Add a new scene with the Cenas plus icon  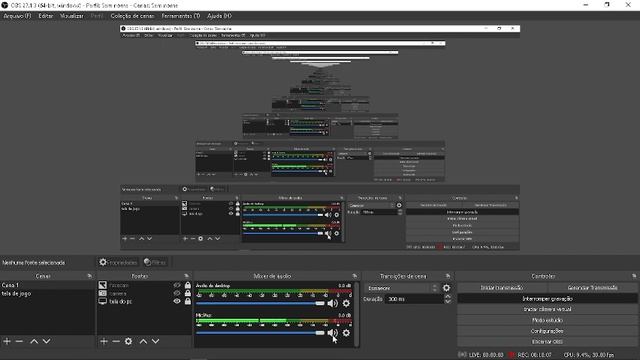(x=7, y=341)
